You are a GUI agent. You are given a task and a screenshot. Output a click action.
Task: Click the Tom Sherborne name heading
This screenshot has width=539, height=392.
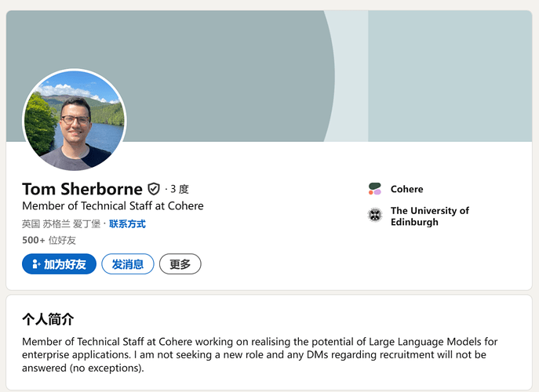tap(82, 189)
